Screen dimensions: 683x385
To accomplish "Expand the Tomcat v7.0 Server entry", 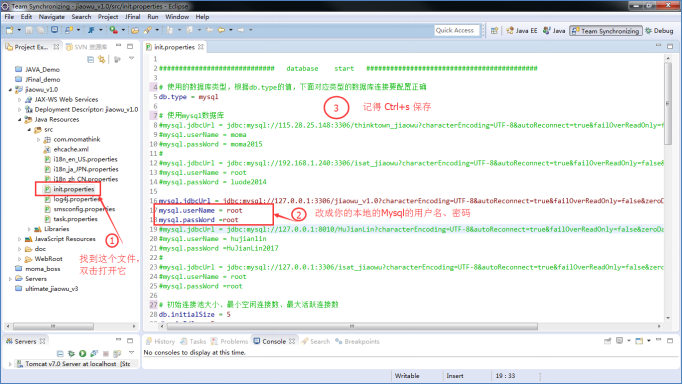I will coord(10,364).
